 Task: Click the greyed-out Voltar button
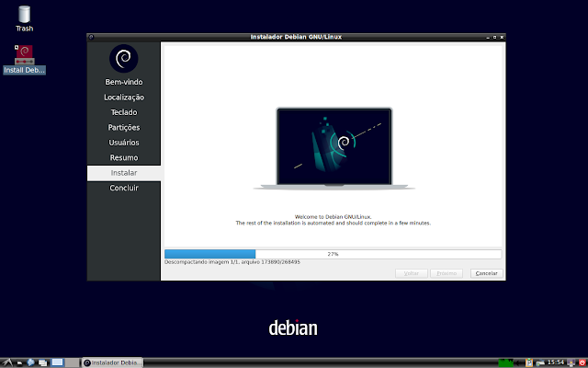point(412,273)
